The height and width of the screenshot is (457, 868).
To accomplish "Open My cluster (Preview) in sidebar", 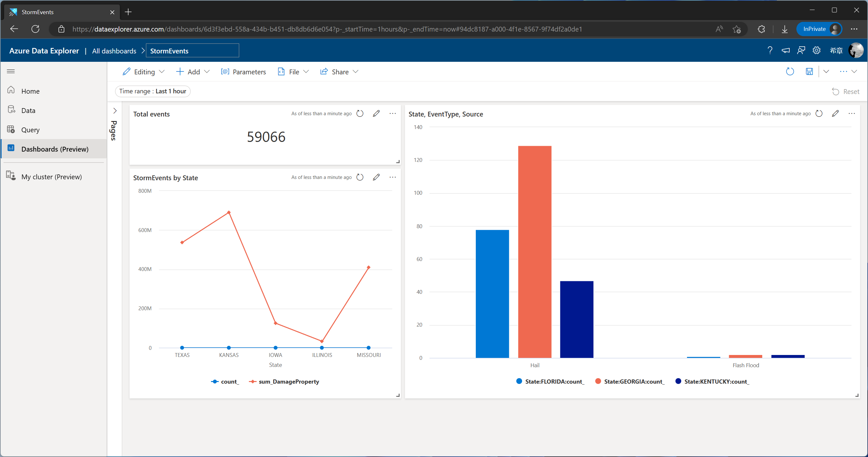I will click(54, 177).
